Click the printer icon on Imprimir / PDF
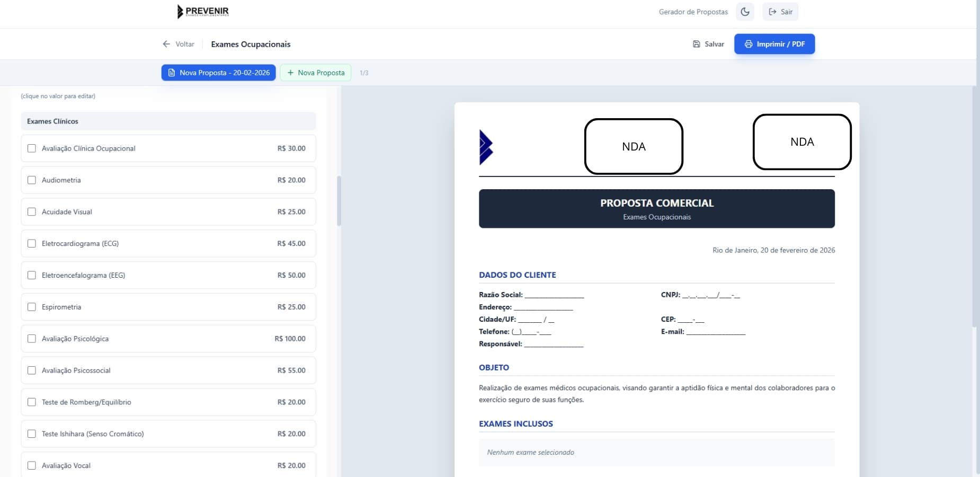This screenshot has height=477, width=980. point(748,44)
